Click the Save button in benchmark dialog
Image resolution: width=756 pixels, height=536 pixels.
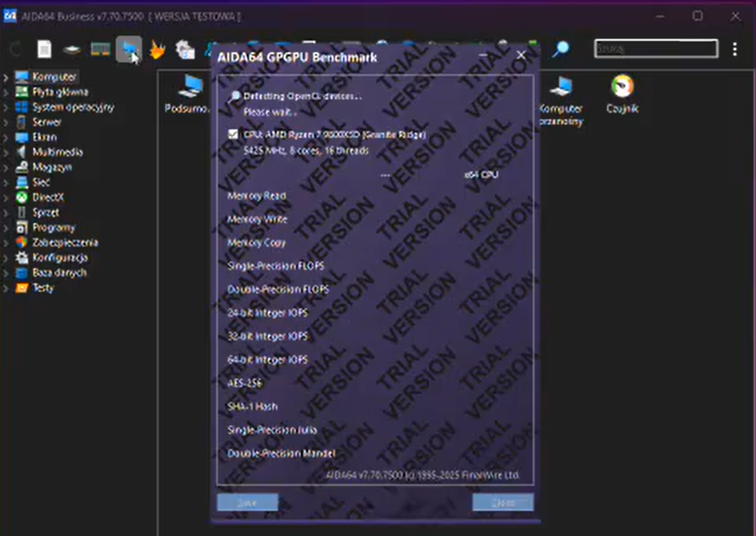coord(247,502)
